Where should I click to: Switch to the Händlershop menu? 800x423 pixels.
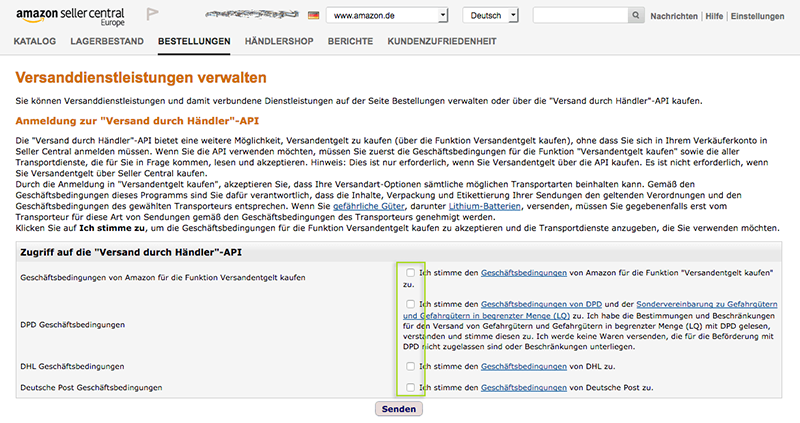point(280,41)
